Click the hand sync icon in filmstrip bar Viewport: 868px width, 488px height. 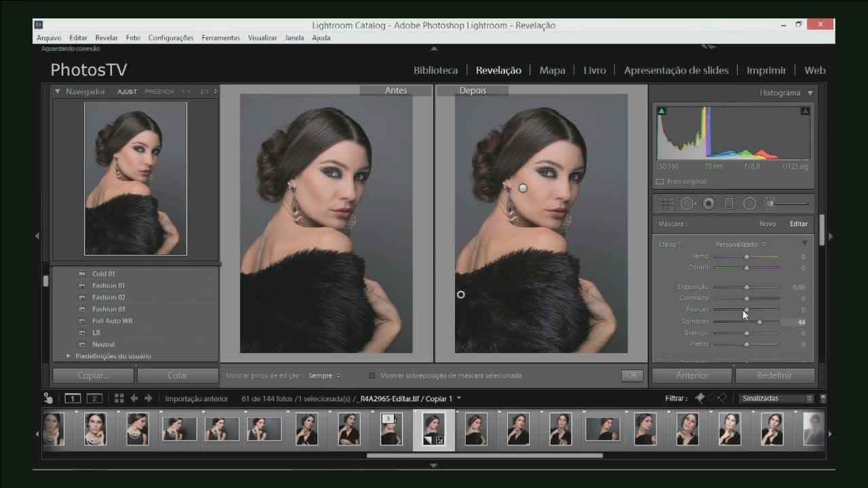[x=48, y=399]
